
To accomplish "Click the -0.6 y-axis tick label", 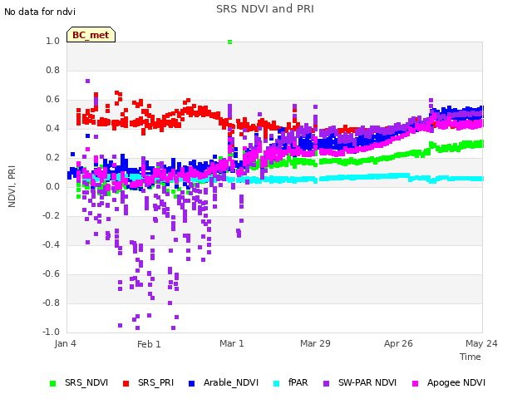I will click(x=51, y=273).
